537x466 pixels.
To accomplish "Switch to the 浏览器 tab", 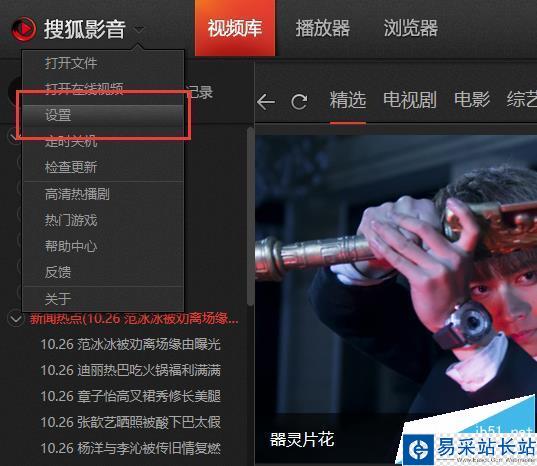I will (x=411, y=28).
